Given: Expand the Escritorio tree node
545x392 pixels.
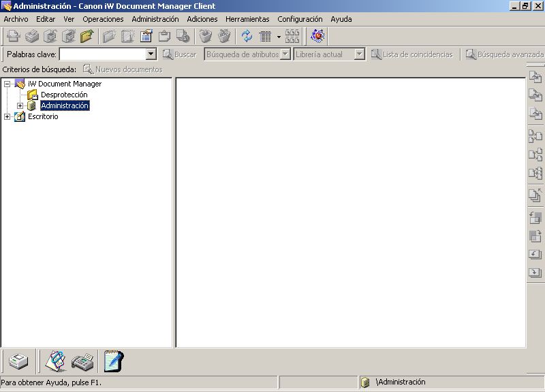Looking at the screenshot, I should [x=7, y=116].
